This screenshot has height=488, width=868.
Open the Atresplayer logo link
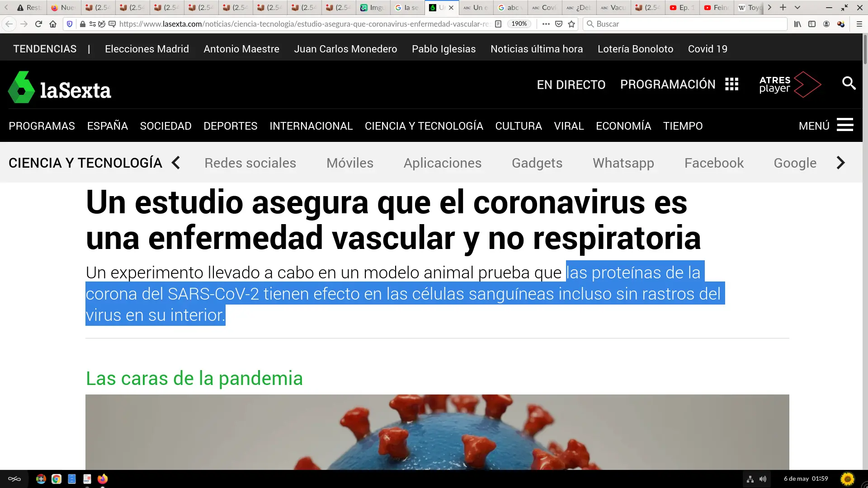tap(790, 84)
